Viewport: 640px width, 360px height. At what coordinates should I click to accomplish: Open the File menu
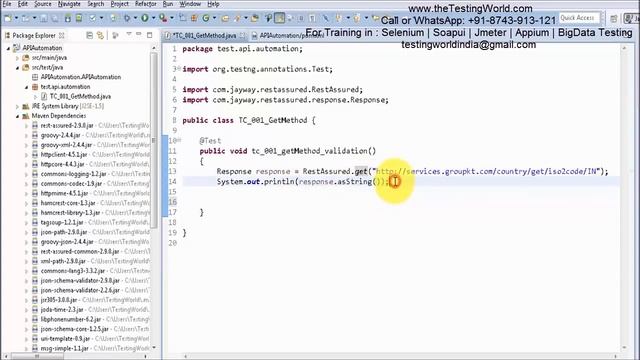(7, 4)
